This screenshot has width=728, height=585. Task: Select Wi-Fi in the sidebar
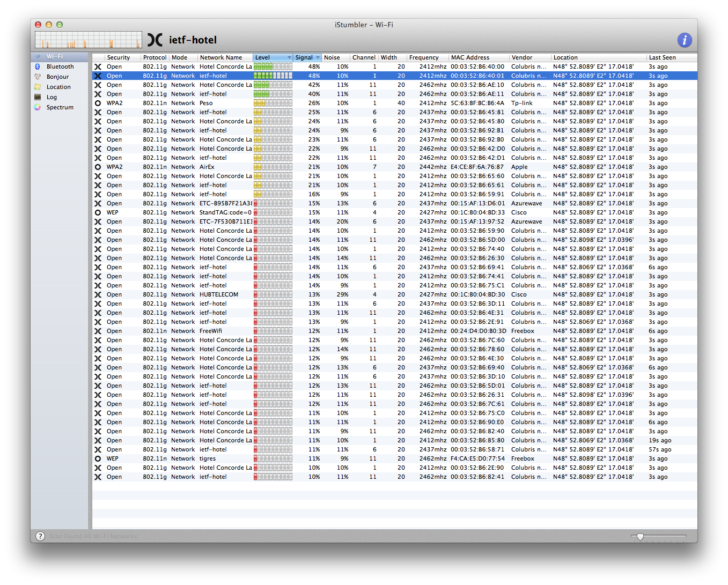point(59,56)
